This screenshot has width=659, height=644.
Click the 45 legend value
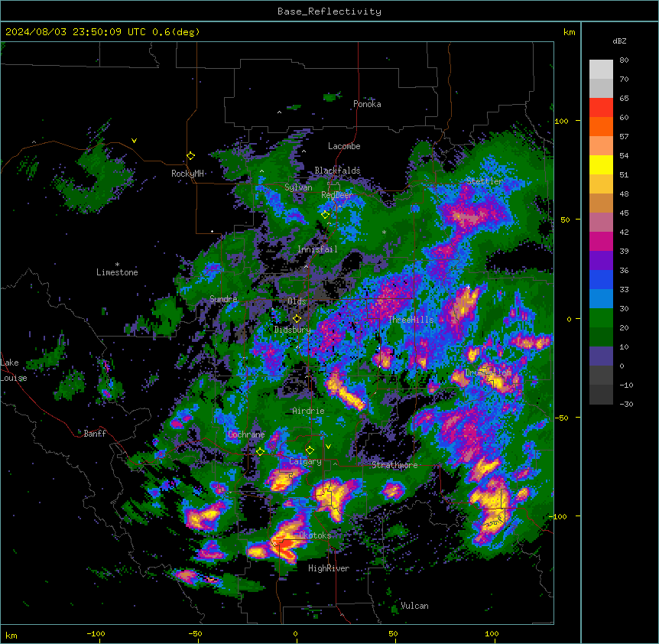[x=624, y=213]
